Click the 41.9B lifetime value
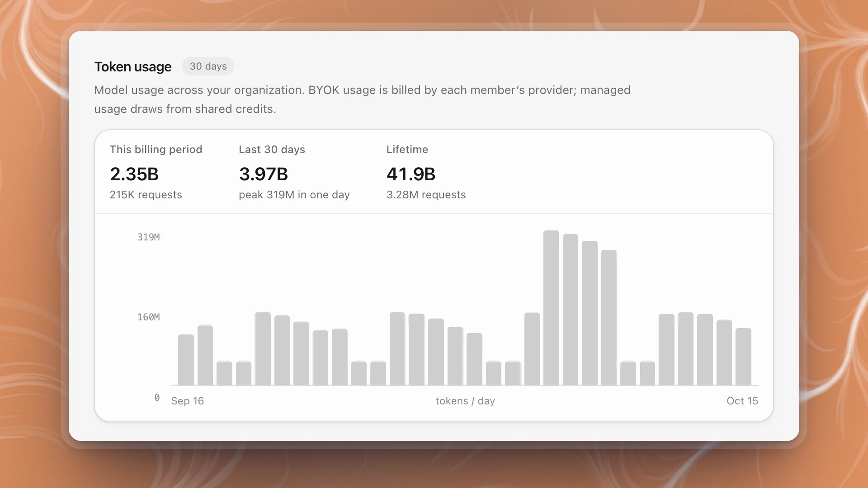 411,174
